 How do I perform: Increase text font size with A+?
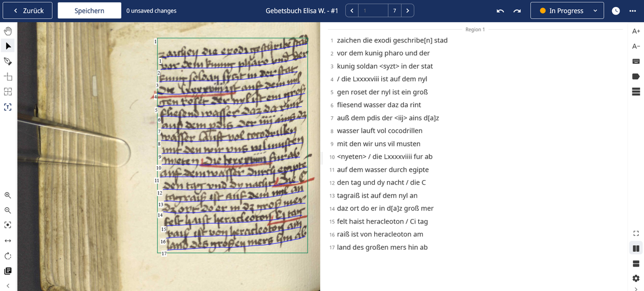point(636,31)
